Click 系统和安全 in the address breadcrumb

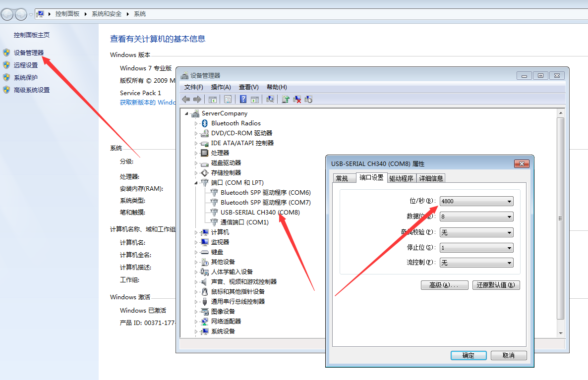pyautogui.click(x=107, y=14)
